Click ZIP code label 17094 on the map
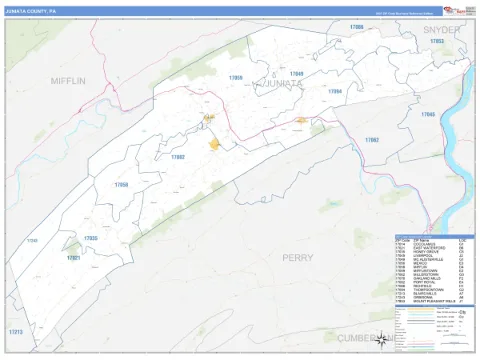This screenshot has height=360, width=480. [x=335, y=91]
